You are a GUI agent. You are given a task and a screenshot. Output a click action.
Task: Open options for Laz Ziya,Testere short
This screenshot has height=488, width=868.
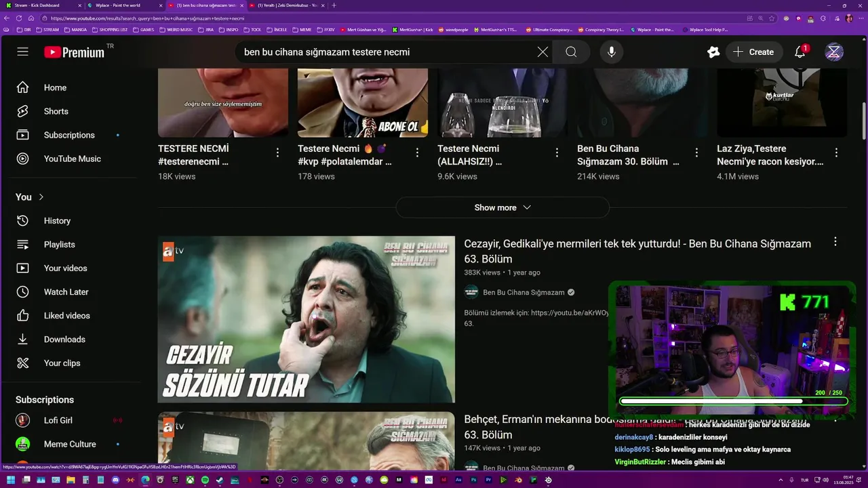tap(836, 152)
